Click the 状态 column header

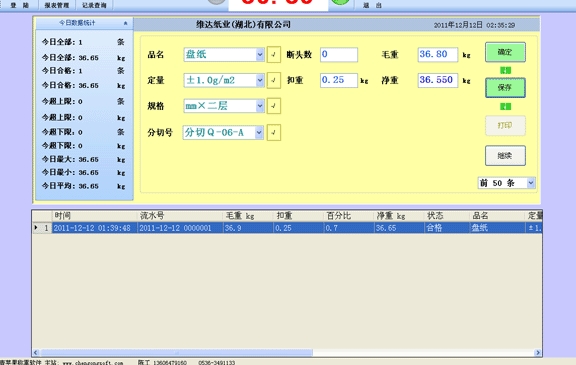(x=447, y=216)
